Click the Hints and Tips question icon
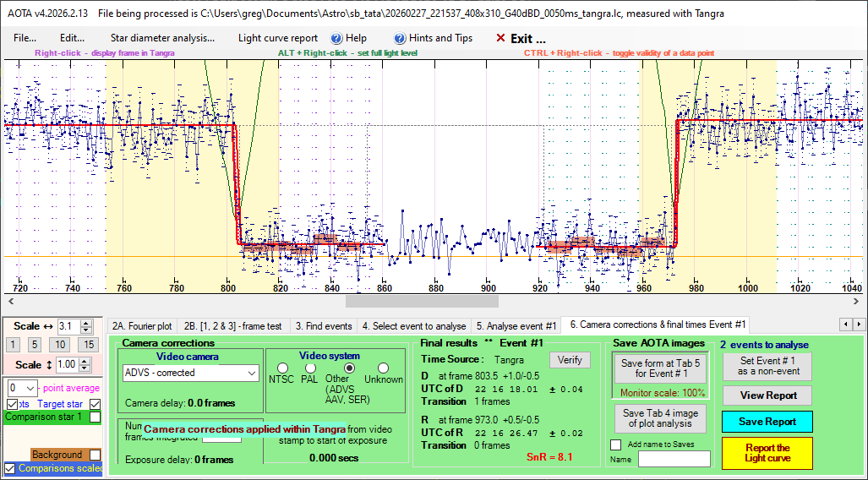 400,38
